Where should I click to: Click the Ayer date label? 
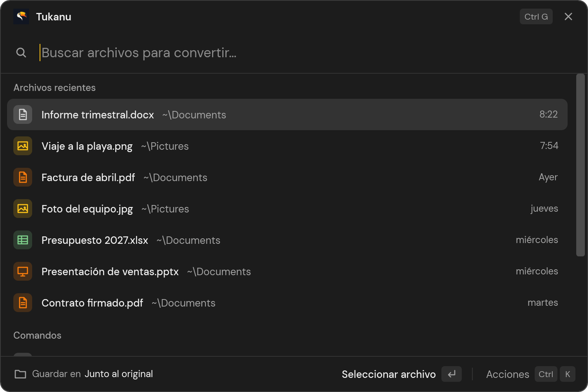548,177
